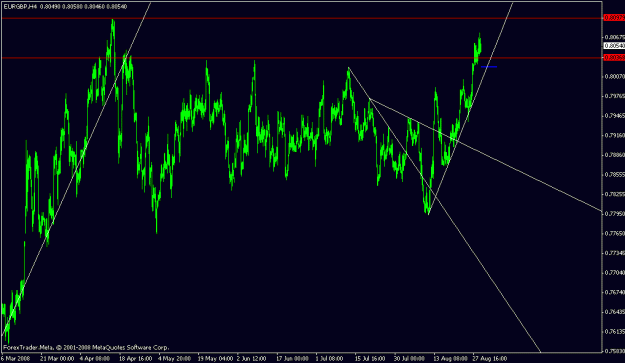The width and height of the screenshot is (625, 363).
Task: Click the 0.7886 price axis label
Action: click(614, 155)
